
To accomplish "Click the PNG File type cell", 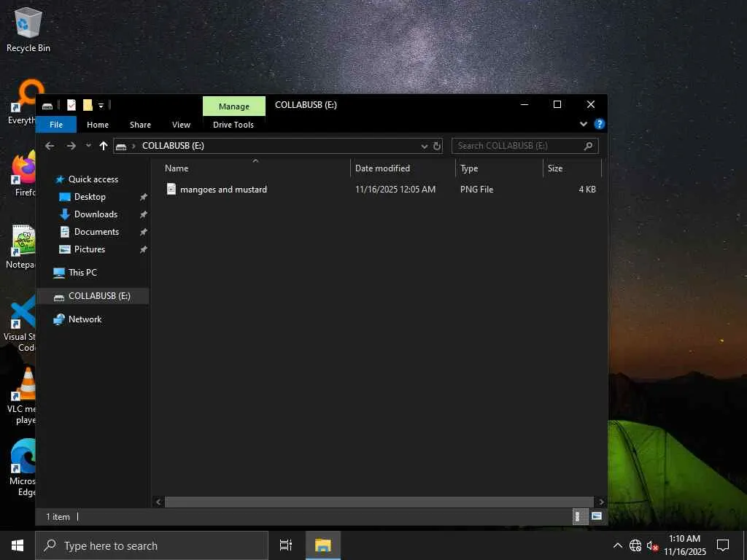I will [476, 190].
